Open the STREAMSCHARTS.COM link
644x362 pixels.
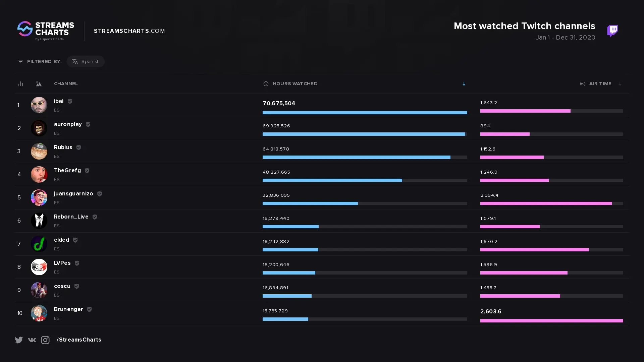[129, 31]
